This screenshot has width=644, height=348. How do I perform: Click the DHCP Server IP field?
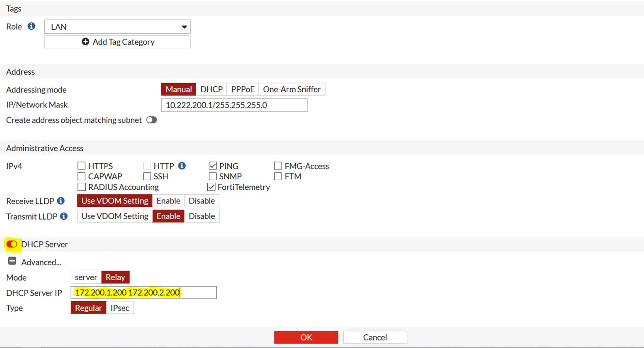click(144, 292)
